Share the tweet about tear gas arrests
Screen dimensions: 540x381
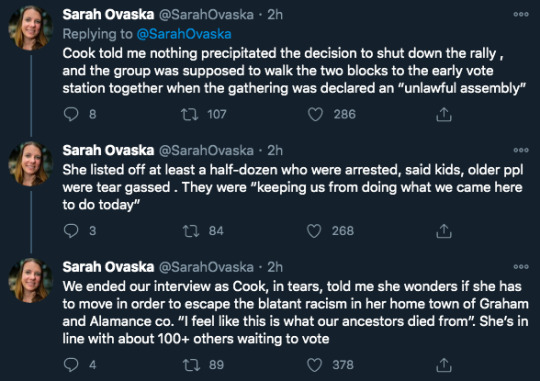(444, 231)
